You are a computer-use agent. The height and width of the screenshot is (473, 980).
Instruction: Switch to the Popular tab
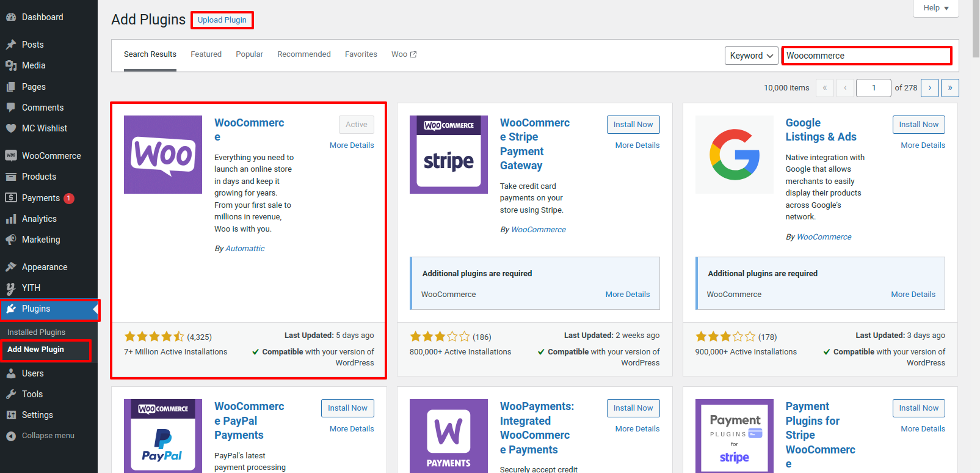pos(250,54)
